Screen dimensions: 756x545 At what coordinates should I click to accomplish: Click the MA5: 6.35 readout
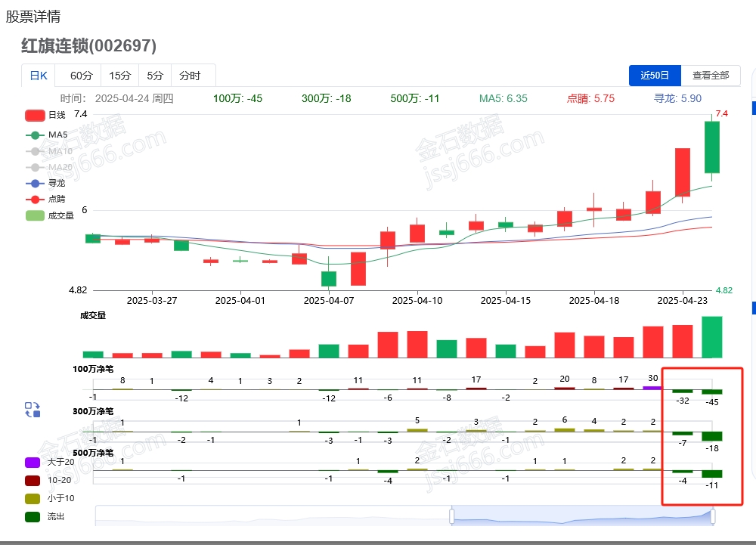click(503, 98)
